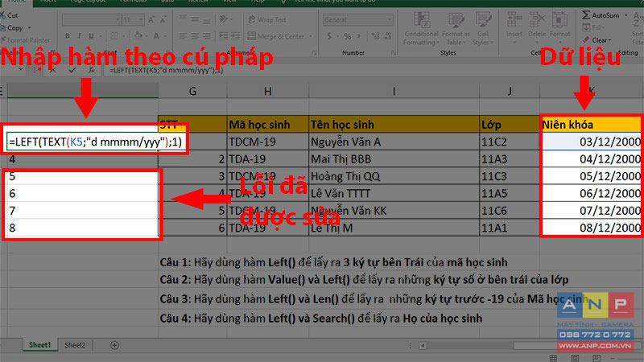This screenshot has width=644, height=362.
Task: Click the editing cell with LEFT formula
Action: [95, 142]
